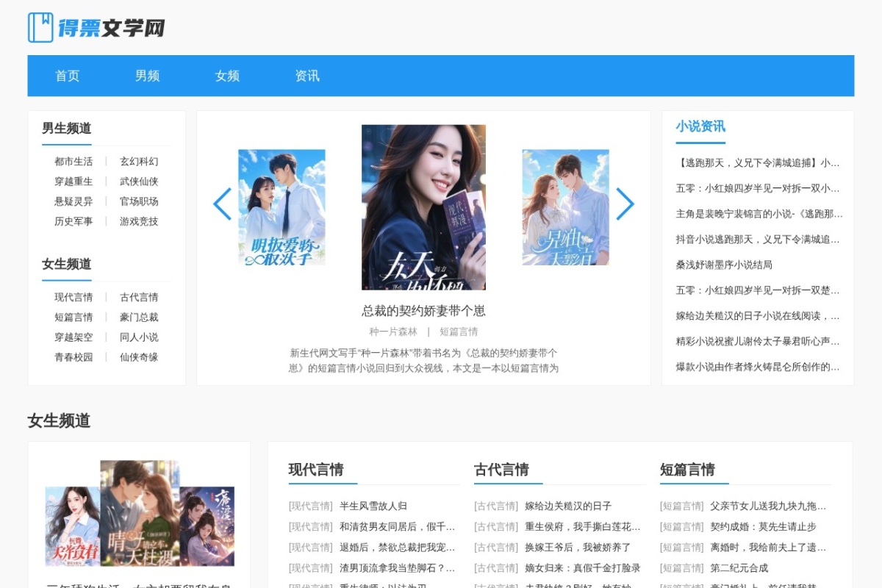Open 短篇言情 column heading
882x588 pixels.
point(687,470)
